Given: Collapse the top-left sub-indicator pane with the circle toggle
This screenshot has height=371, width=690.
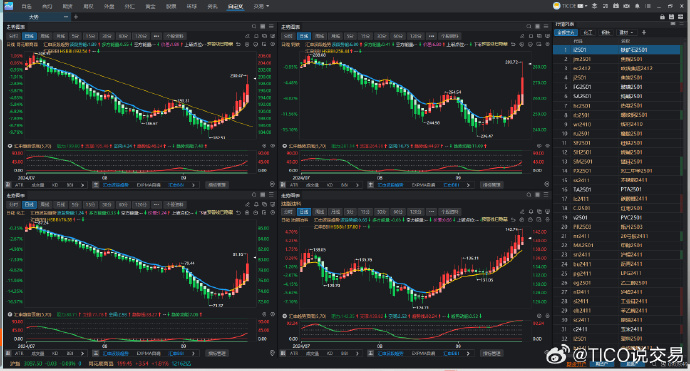Looking at the screenshot, I should pos(10,146).
